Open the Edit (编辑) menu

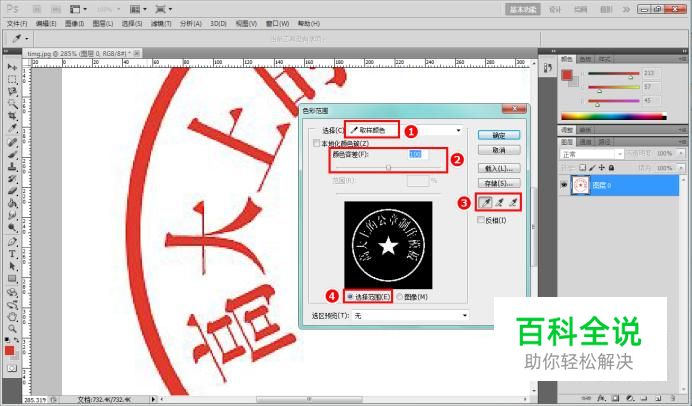45,23
